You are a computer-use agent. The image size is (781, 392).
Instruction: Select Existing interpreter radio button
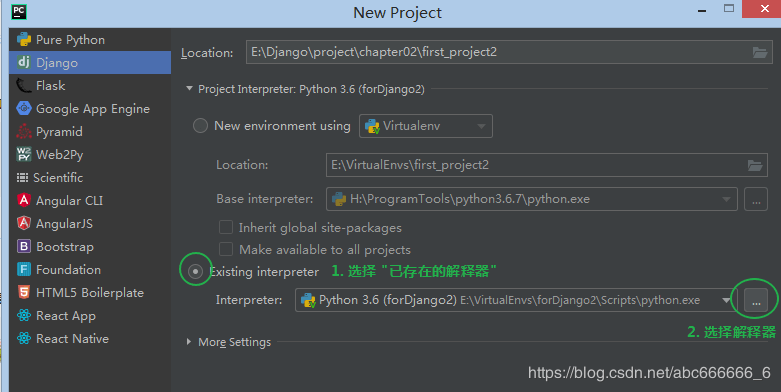[x=196, y=271]
